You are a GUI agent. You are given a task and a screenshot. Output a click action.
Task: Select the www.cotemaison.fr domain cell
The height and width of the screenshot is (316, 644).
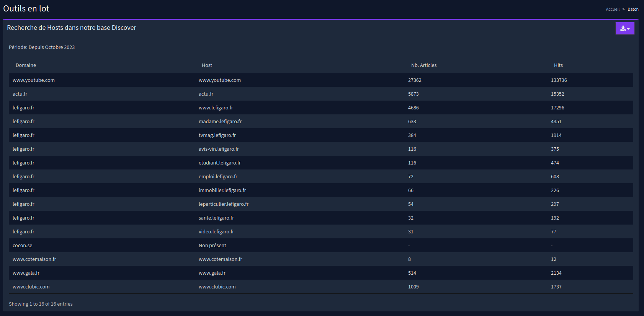coord(34,259)
